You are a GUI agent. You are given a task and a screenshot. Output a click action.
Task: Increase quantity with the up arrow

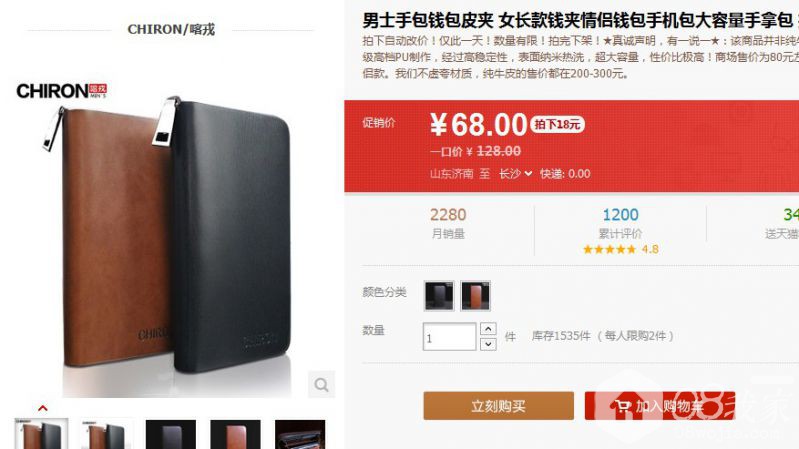coord(488,329)
